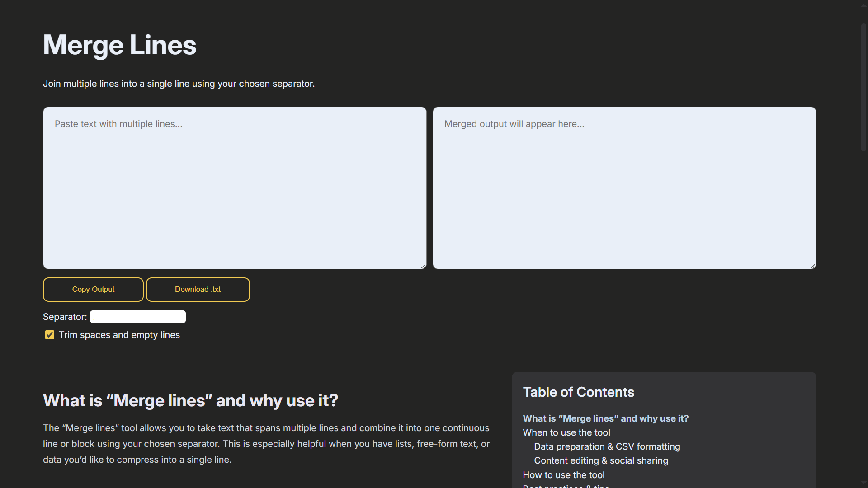Click the merged output textarea
The height and width of the screenshot is (488, 868).
point(624,188)
